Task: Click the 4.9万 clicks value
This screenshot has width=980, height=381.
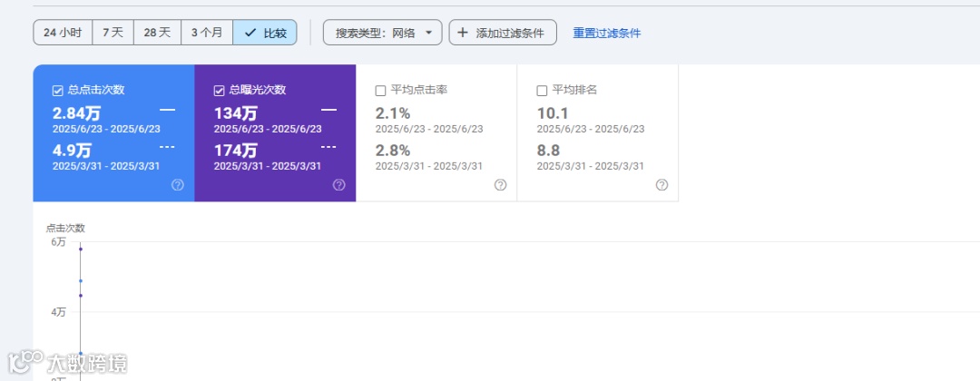Action: 72,151
